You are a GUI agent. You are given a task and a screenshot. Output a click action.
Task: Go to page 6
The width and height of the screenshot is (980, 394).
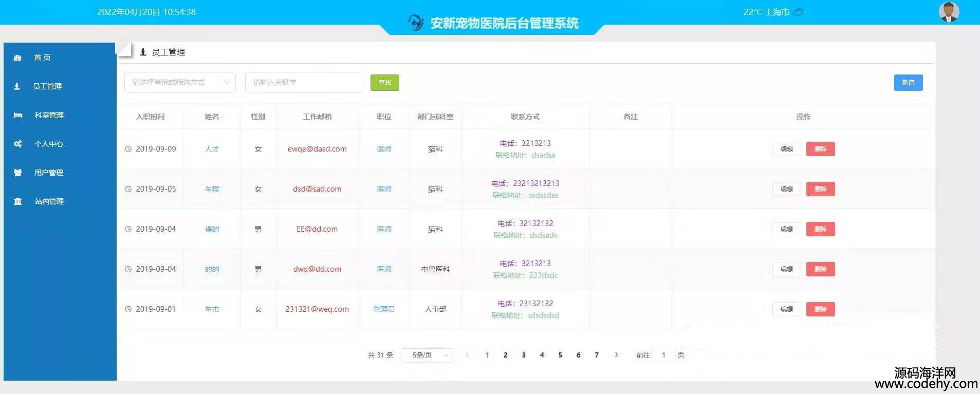tap(579, 355)
